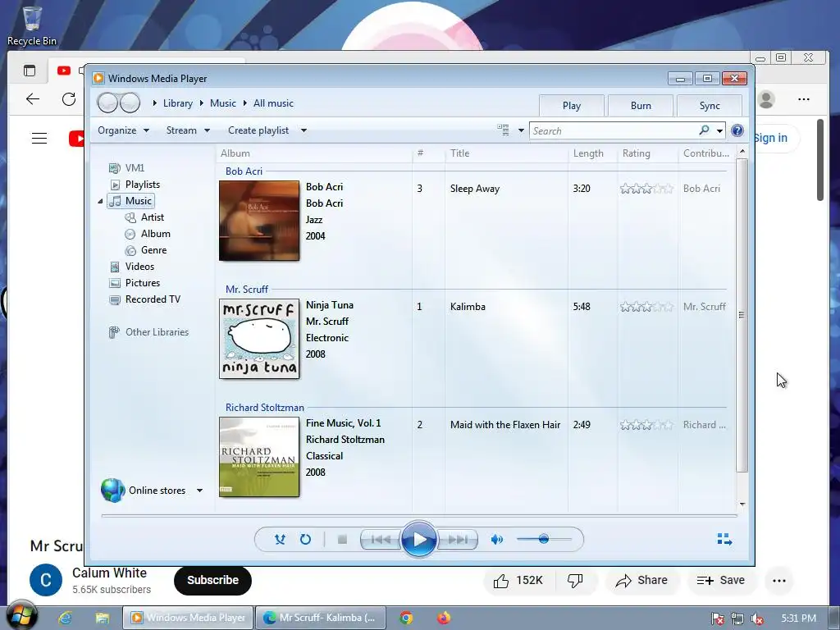Click the Stop playback button
Viewport: 840px width, 630px height.
[x=342, y=540]
